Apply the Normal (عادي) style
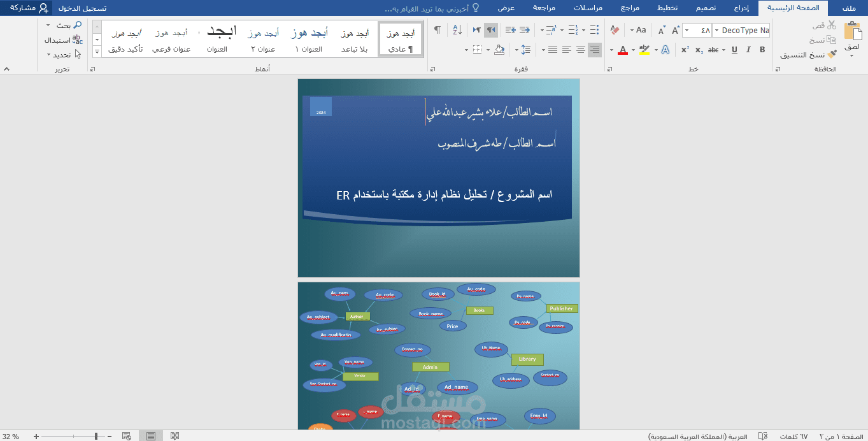Viewport: 868px width, 441px height. tap(401, 40)
